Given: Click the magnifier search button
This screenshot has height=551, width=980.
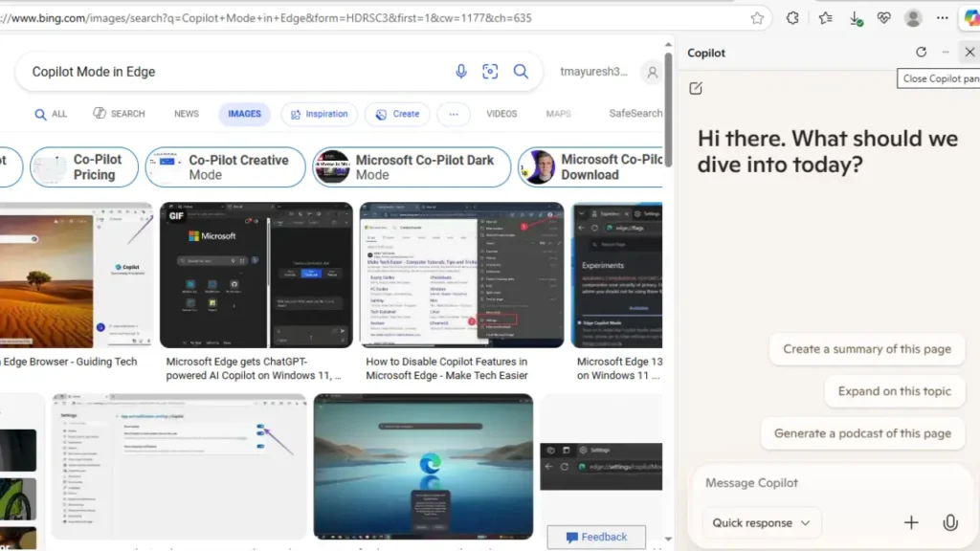Looking at the screenshot, I should (521, 72).
